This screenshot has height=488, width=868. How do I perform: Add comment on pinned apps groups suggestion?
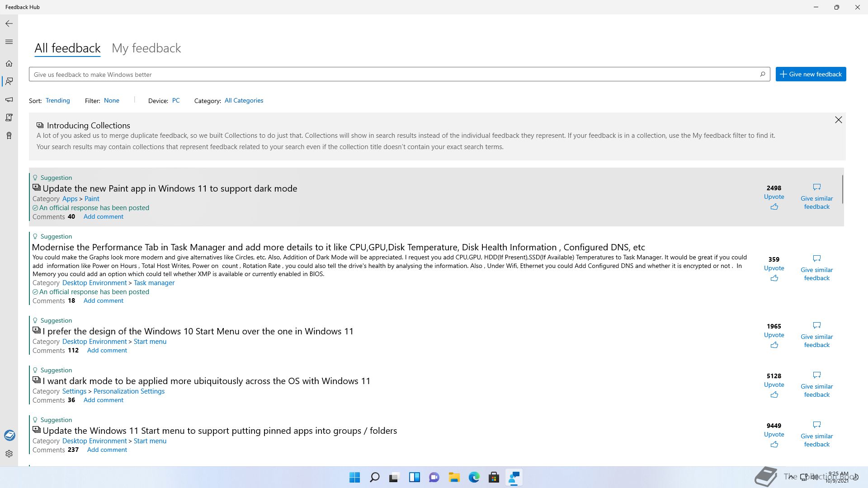107,450
